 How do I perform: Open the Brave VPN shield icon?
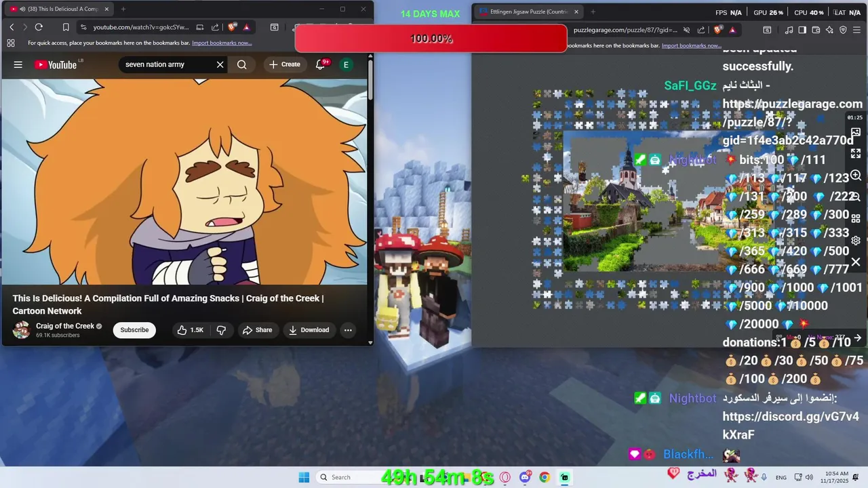coord(843,30)
